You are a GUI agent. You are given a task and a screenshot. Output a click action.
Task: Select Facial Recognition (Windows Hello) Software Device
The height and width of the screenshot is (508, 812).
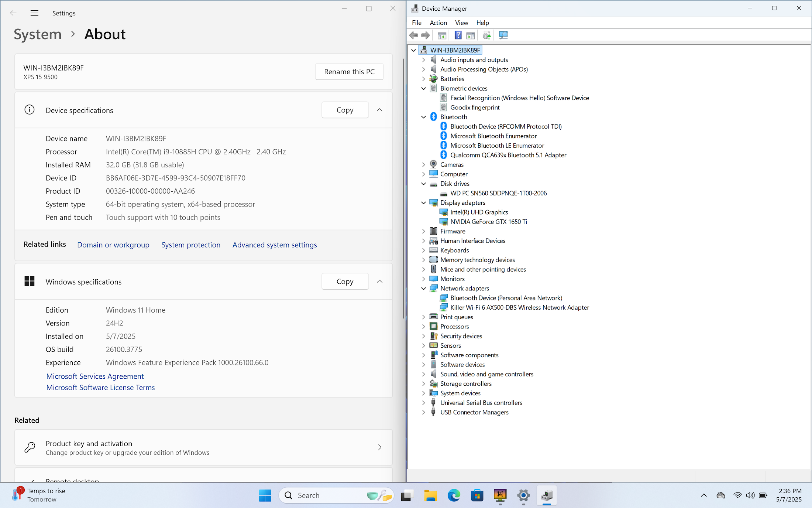point(519,98)
